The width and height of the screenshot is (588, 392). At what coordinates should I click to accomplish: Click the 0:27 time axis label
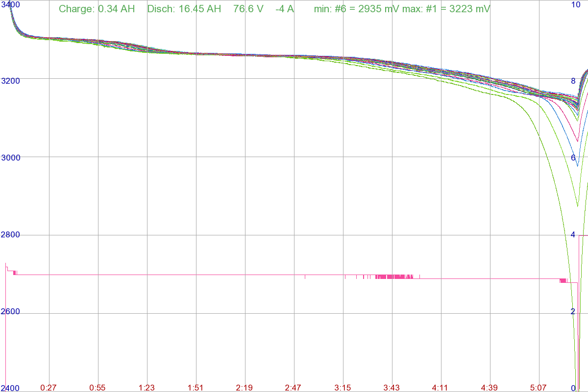click(49, 388)
